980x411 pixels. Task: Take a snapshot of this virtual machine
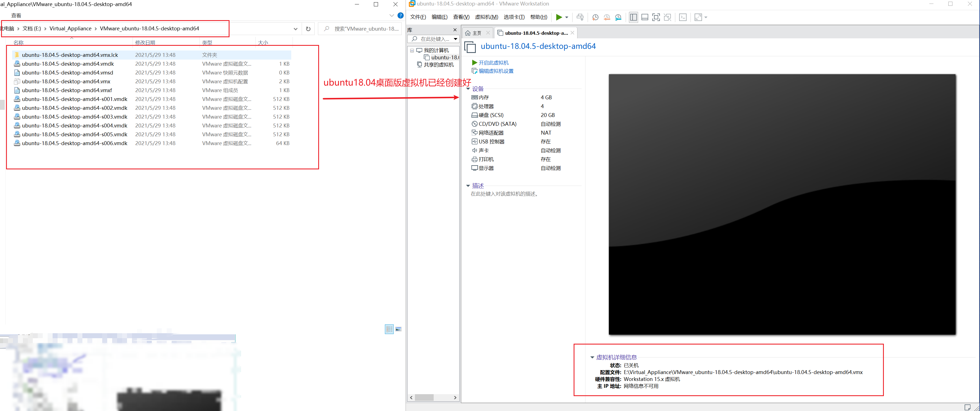[x=595, y=17]
